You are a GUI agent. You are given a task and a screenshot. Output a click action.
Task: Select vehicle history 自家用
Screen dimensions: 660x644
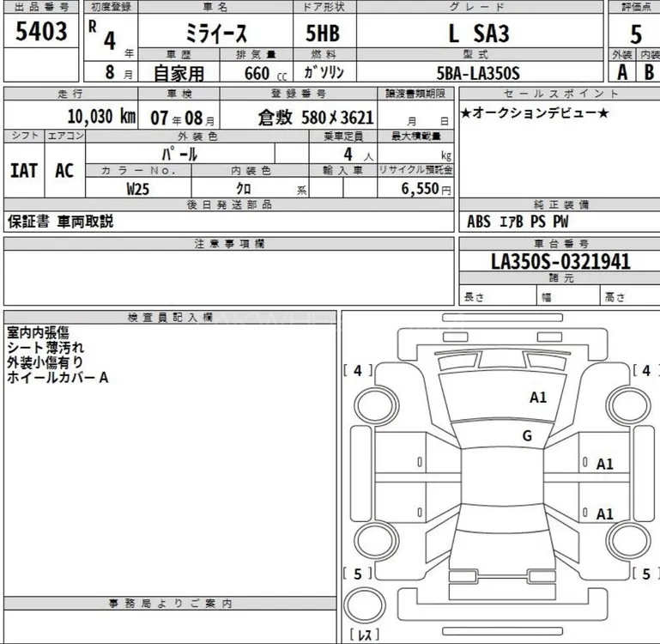(x=179, y=74)
